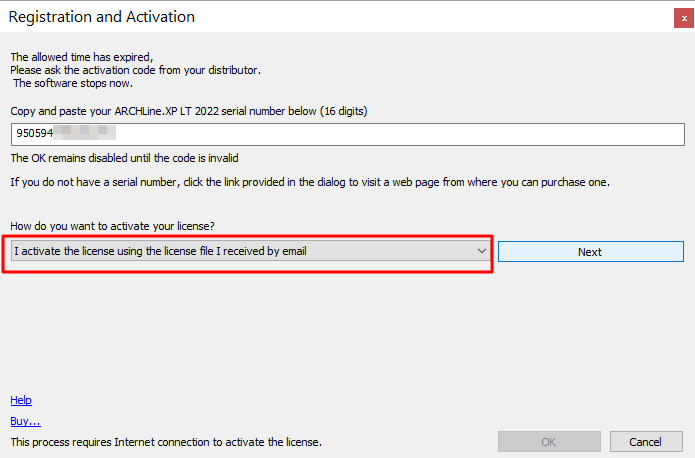Click the 'Copy and paste your ARCHLine.XP LT 2022 serial number' label

[x=189, y=111]
